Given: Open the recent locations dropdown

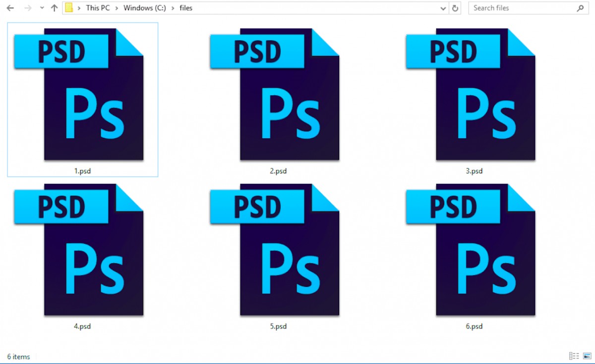Looking at the screenshot, I should click(42, 8).
